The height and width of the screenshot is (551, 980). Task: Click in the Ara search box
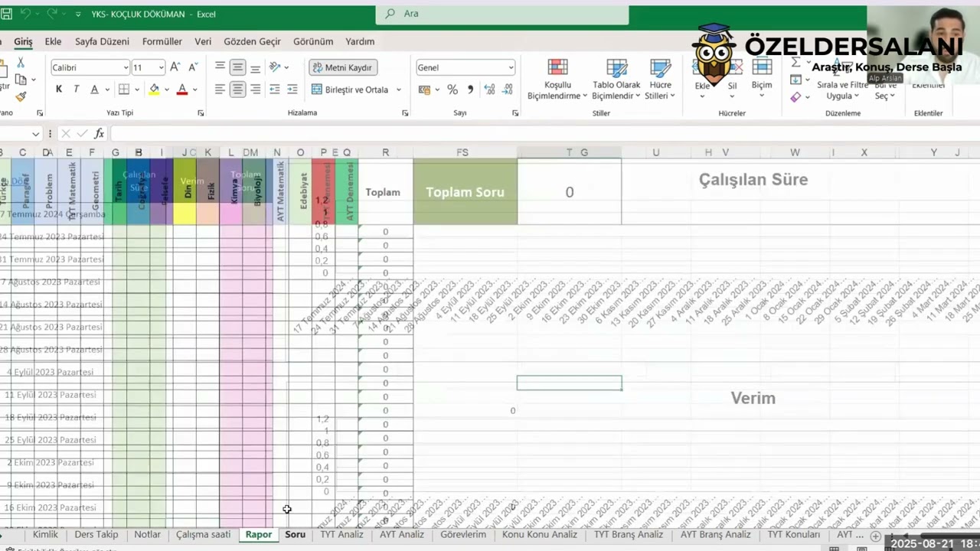(x=502, y=14)
